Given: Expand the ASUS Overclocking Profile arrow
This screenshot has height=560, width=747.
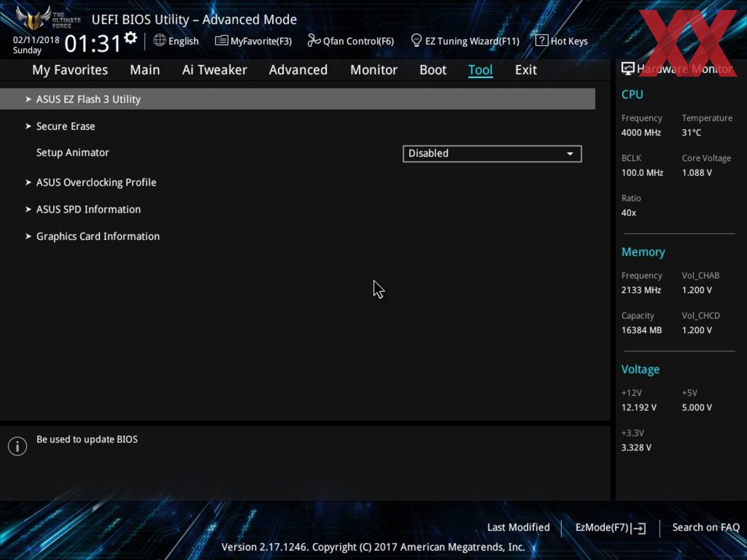Looking at the screenshot, I should coord(28,182).
